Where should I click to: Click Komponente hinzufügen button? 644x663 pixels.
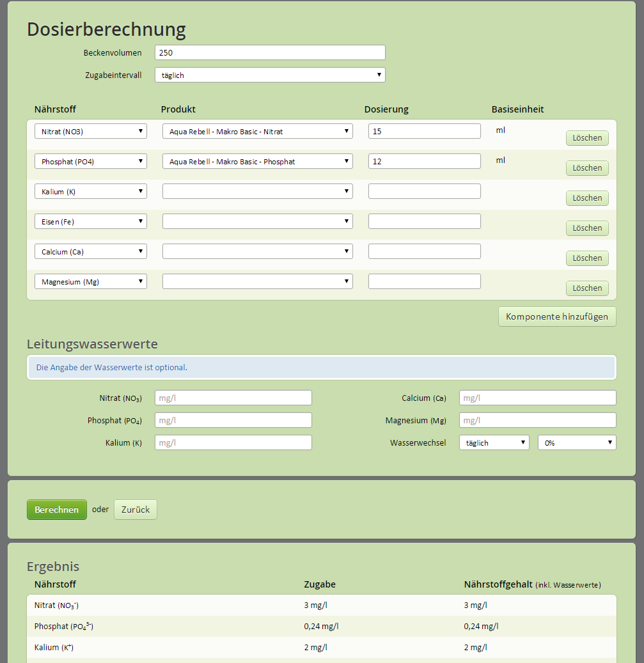(556, 316)
